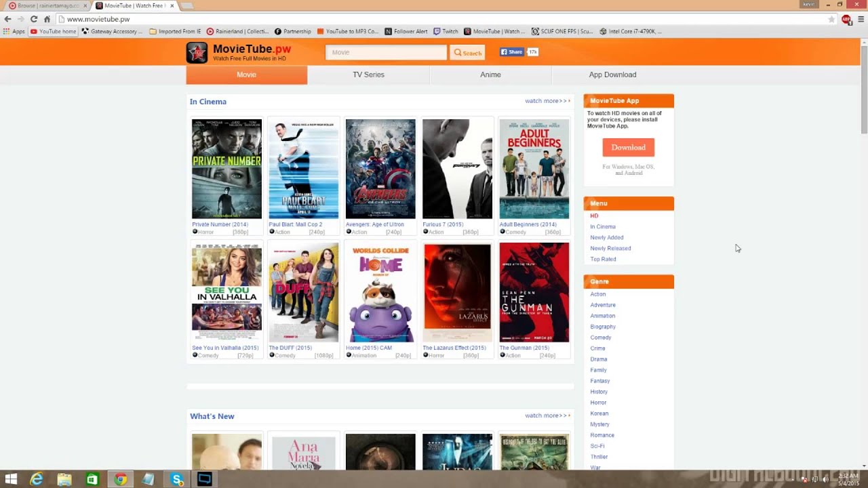Open the Anime tab

point(490,75)
